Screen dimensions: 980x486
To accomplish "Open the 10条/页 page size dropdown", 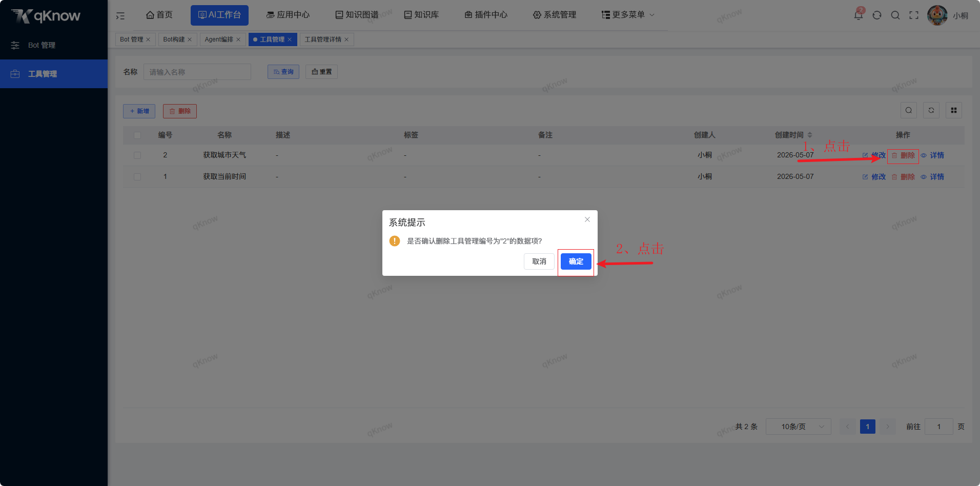I will (799, 427).
